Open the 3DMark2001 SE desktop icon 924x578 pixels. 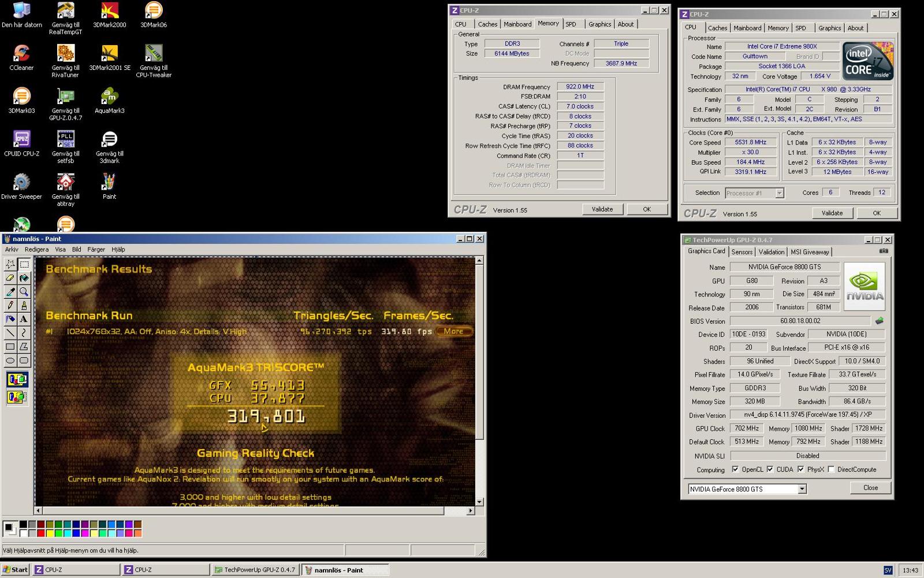click(109, 58)
